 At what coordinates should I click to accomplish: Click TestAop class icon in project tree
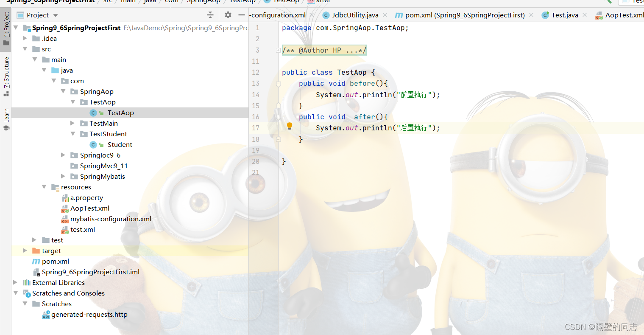[x=93, y=113]
